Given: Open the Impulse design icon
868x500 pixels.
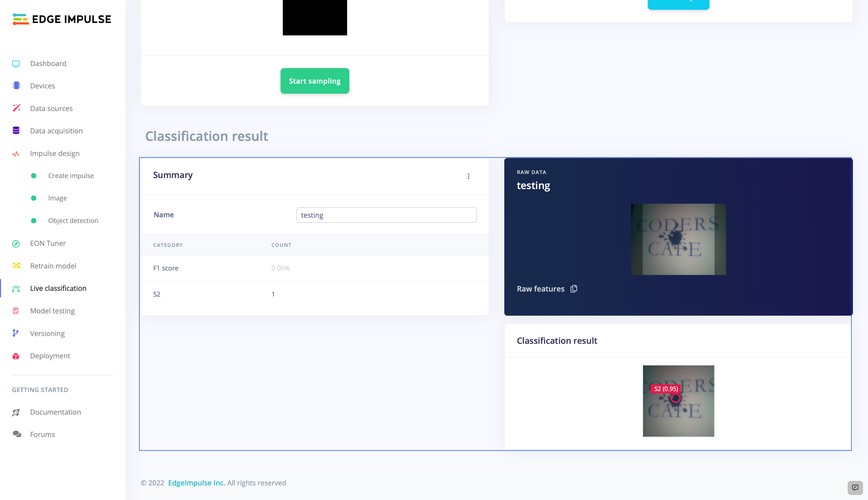Looking at the screenshot, I should click(16, 153).
